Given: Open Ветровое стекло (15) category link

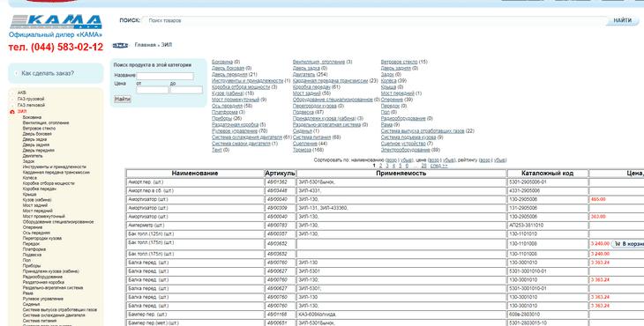Looking at the screenshot, I should click(399, 62).
